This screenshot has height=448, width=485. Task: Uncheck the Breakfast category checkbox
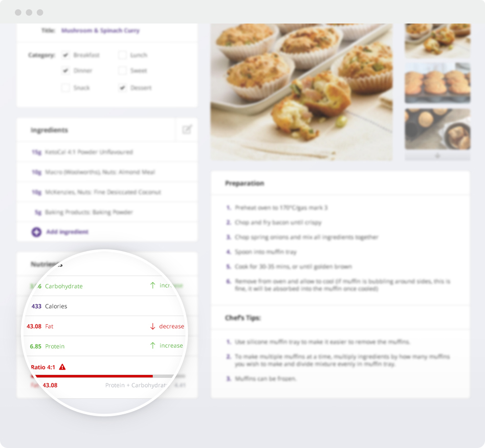[x=65, y=55]
